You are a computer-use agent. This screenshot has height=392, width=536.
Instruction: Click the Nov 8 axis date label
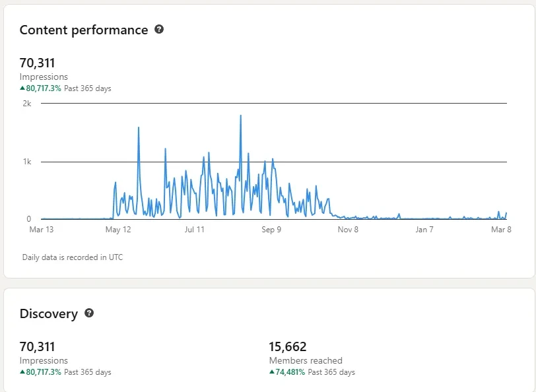[x=348, y=230]
